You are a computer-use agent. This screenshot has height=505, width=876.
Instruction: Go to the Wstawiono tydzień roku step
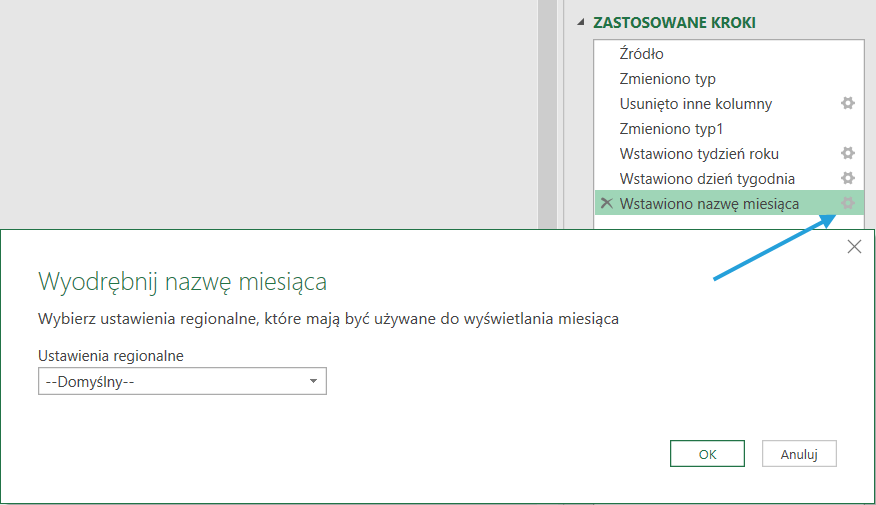pos(699,154)
